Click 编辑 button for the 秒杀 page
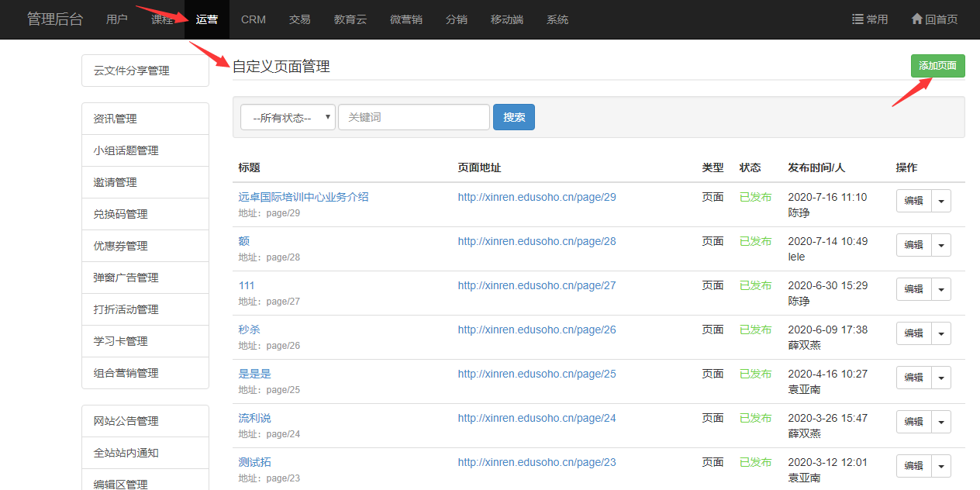Screen dimensions: 980x490 914,333
